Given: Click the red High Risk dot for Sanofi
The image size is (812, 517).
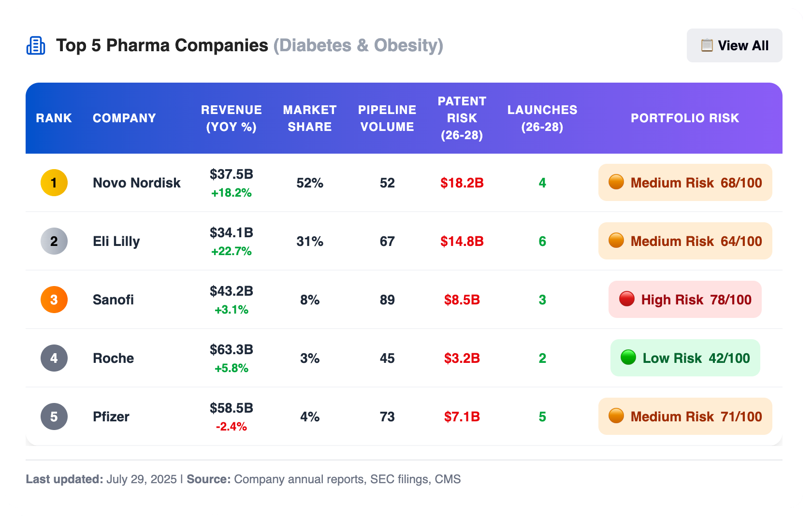Looking at the screenshot, I should (627, 299).
